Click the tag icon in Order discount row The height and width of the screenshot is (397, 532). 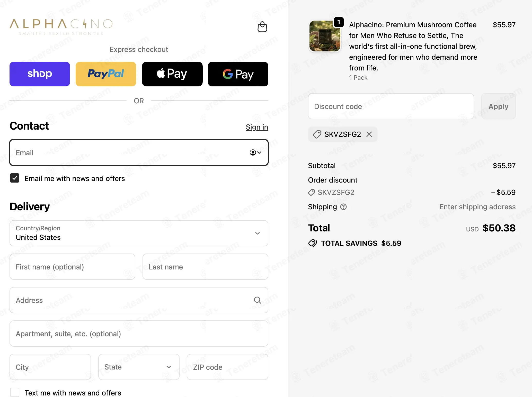coord(312,192)
